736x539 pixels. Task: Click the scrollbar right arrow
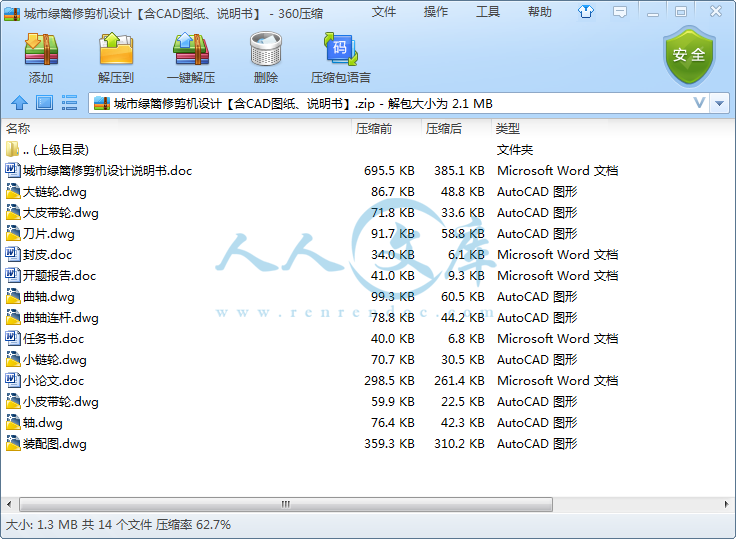[x=727, y=505]
